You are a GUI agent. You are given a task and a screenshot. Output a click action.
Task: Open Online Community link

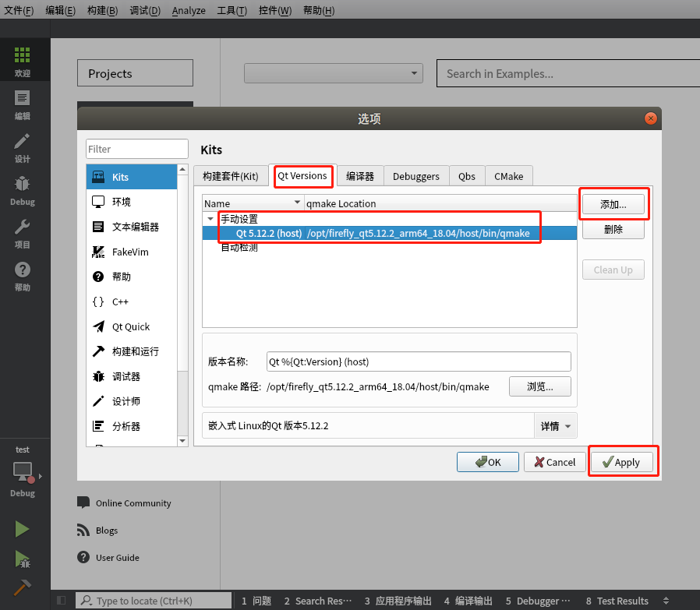(x=124, y=503)
